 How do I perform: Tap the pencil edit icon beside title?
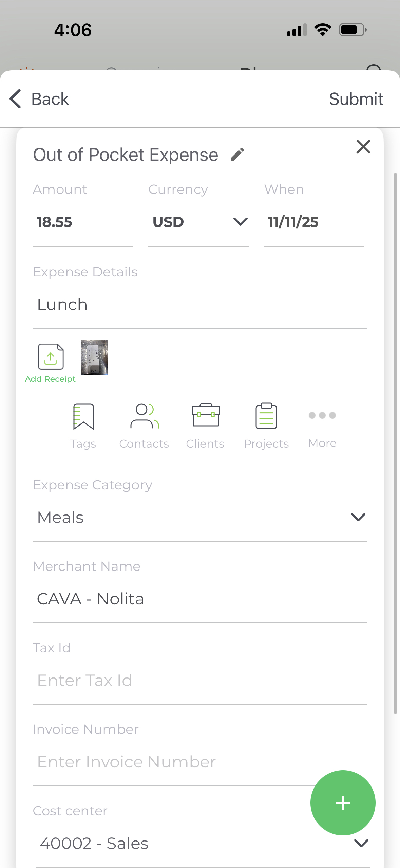pos(237,154)
